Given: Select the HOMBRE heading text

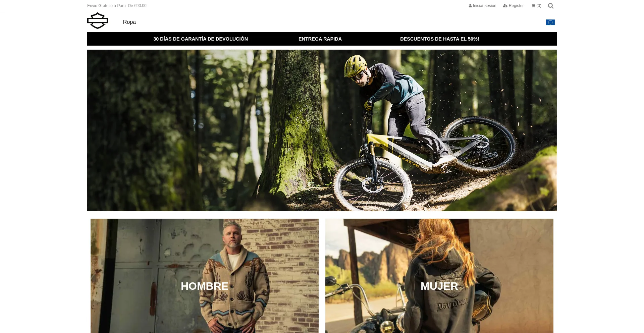Looking at the screenshot, I should tap(205, 286).
